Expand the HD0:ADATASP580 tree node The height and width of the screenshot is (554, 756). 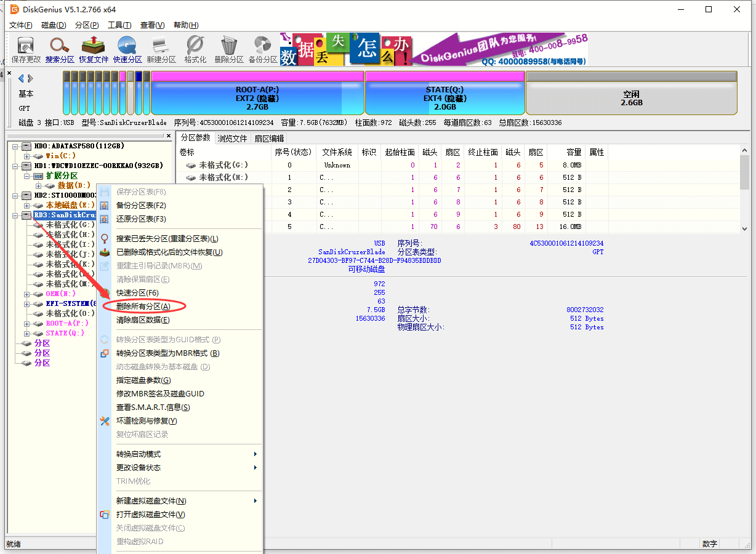[15, 147]
